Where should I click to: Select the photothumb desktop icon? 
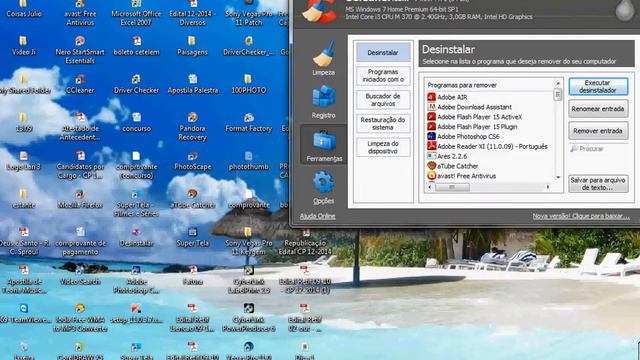tap(249, 160)
